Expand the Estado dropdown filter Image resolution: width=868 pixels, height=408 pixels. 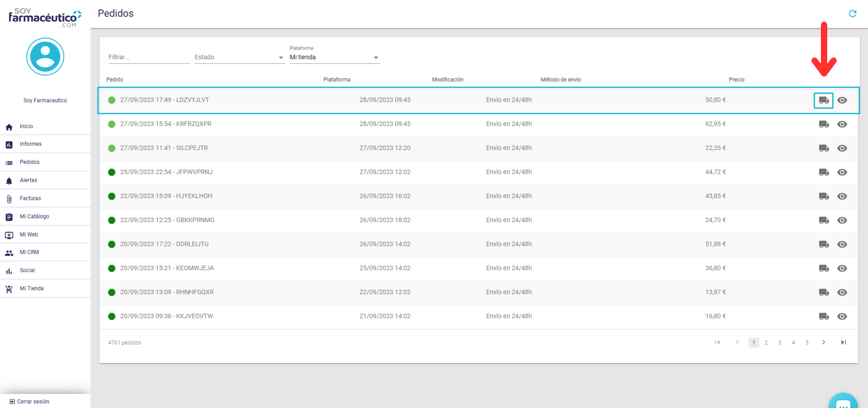tap(239, 58)
